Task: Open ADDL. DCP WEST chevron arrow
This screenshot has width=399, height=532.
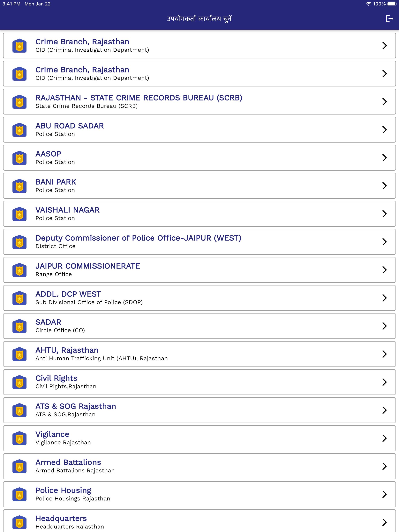Action: [385, 298]
